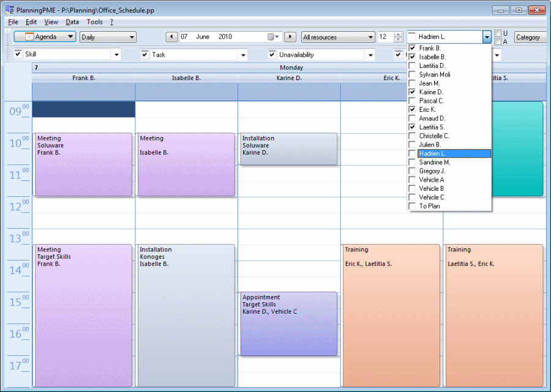Click the next day arrow button
Image resolution: width=551 pixels, height=392 pixels.
[x=290, y=37]
